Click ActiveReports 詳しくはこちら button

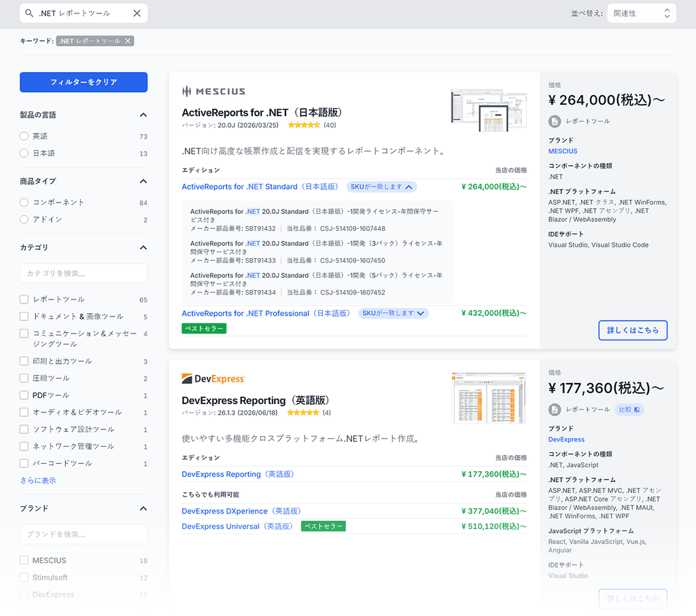click(633, 330)
